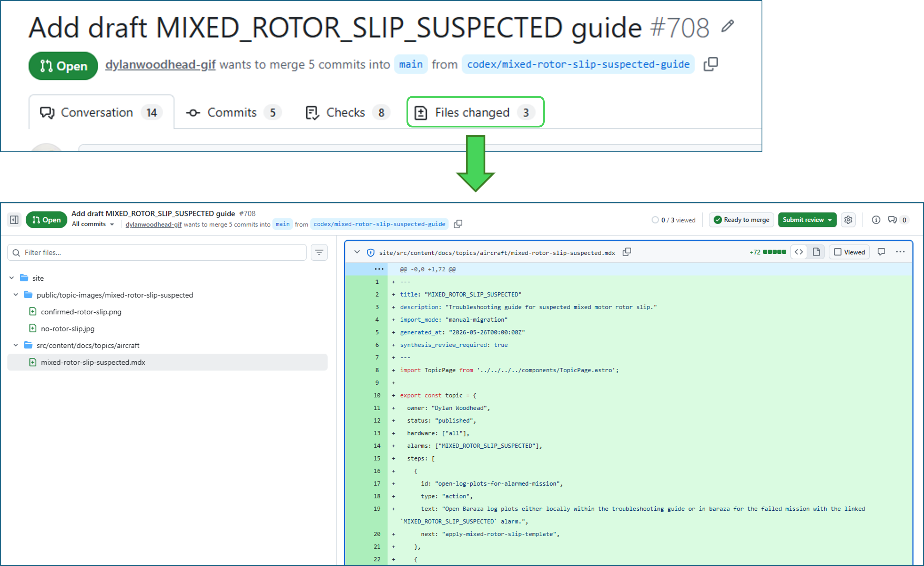Copy branch name in files view header
Image resolution: width=924 pixels, height=566 pixels.
458,224
